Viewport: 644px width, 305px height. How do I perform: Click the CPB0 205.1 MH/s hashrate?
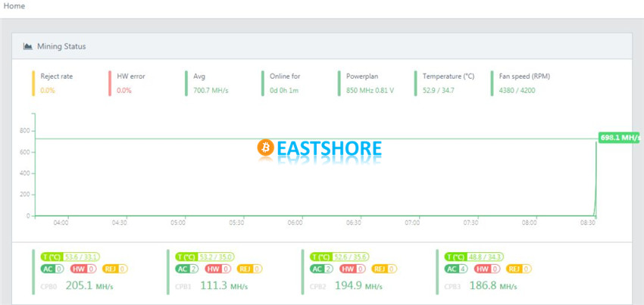pyautogui.click(x=89, y=286)
